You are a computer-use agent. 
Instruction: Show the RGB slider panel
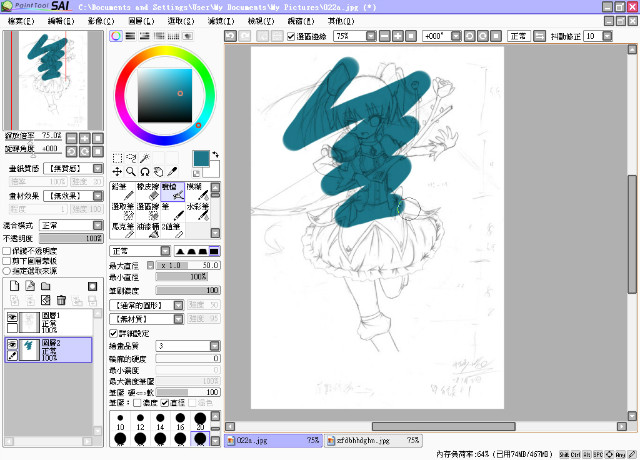[x=130, y=36]
